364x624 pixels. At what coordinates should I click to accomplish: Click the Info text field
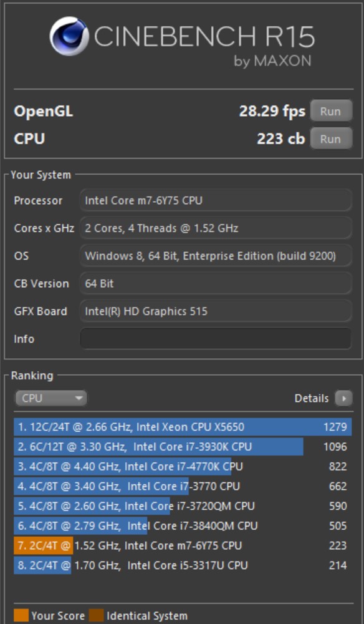click(216, 339)
